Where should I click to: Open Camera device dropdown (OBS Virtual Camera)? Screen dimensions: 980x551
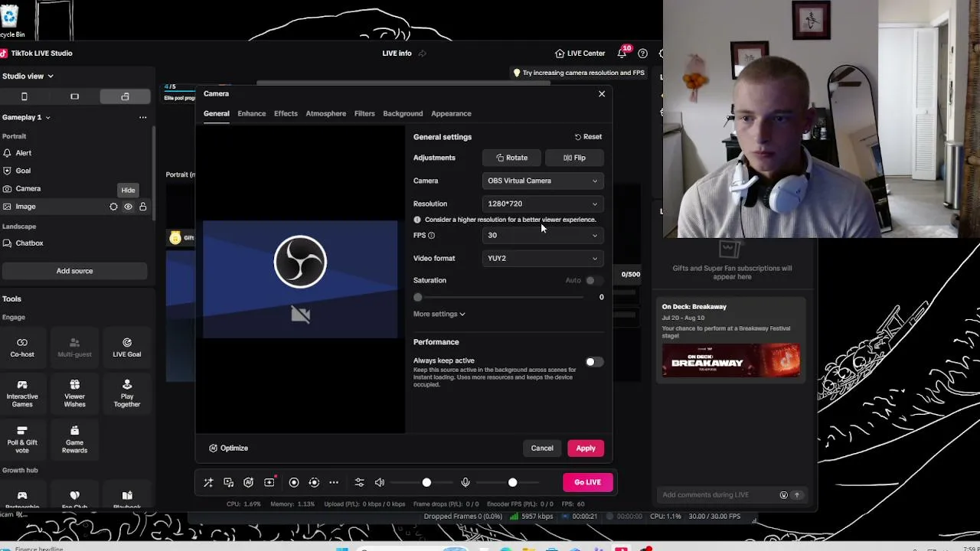tap(543, 181)
